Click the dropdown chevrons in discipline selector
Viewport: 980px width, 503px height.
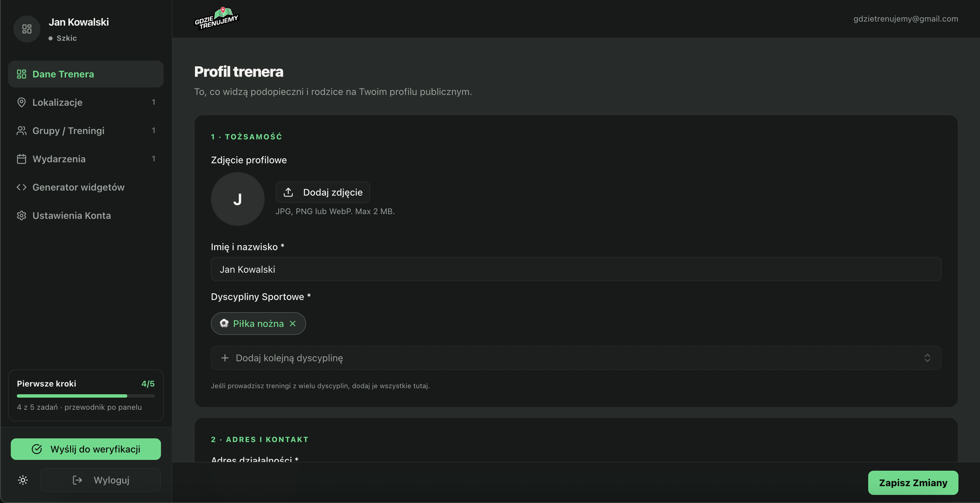pyautogui.click(x=927, y=358)
